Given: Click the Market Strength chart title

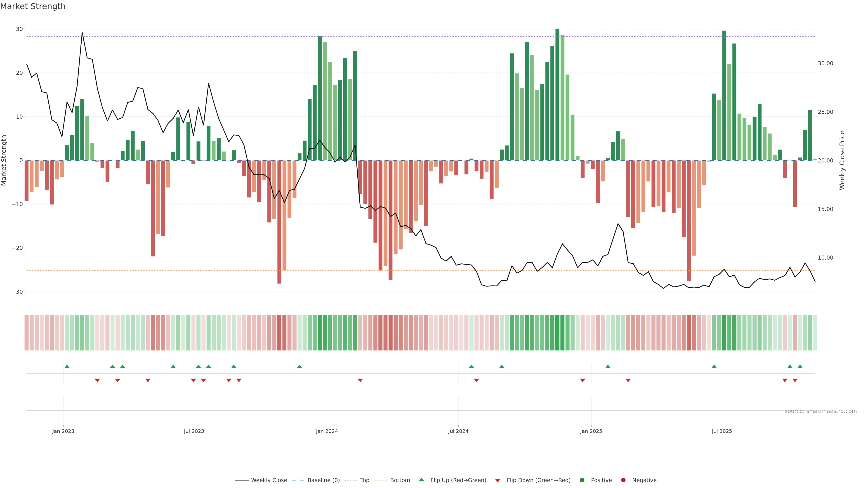Looking at the screenshot, I should pos(33,6).
